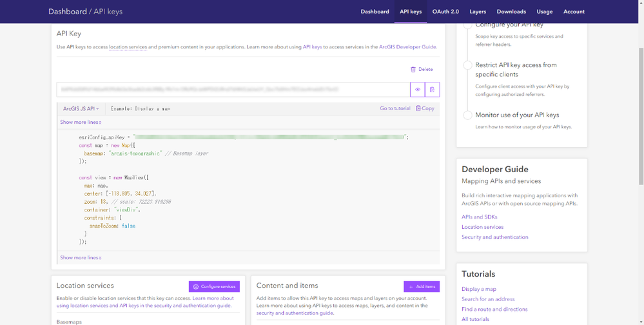This screenshot has height=325, width=644.
Task: Click security and authentication guide link under Content
Action: [x=295, y=313]
